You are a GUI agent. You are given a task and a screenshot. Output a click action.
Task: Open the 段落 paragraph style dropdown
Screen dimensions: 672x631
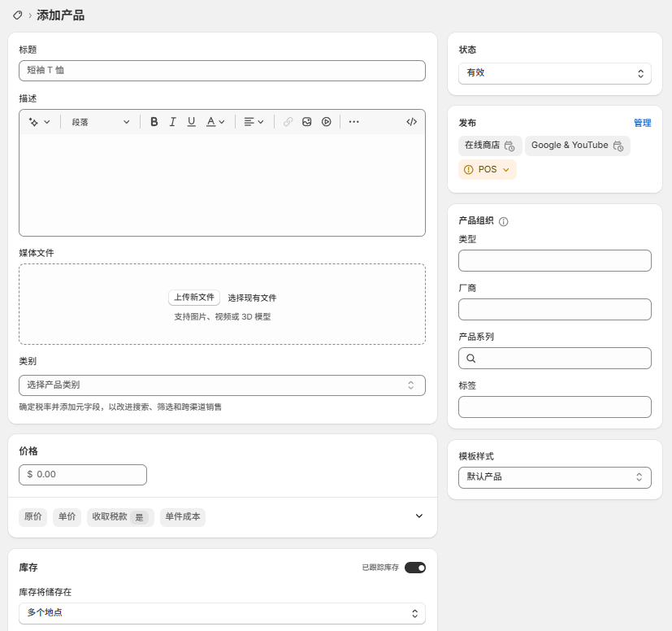pyautogui.click(x=99, y=121)
